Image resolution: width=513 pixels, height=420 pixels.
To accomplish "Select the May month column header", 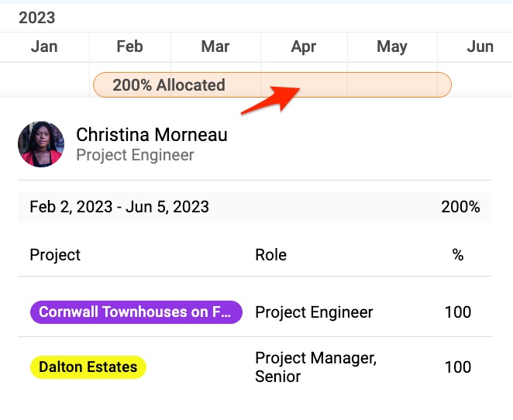I will [x=392, y=46].
